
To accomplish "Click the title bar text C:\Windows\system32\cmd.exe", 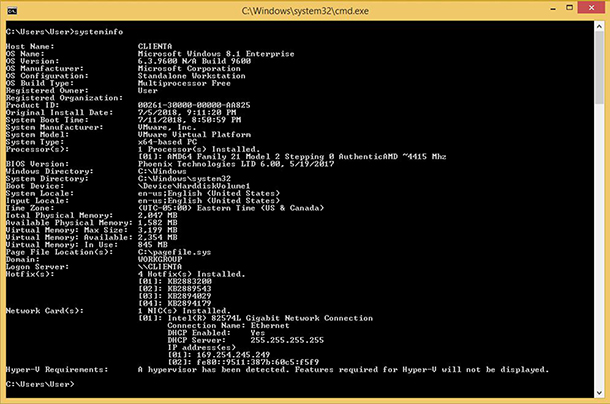I will (x=305, y=11).
